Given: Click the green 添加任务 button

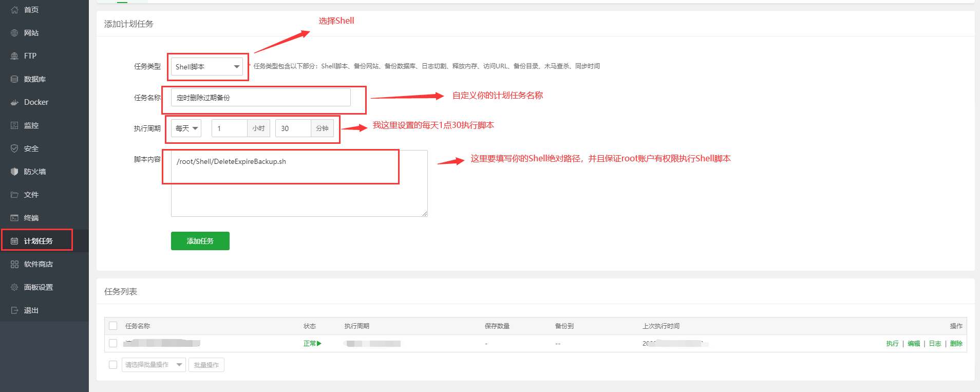Looking at the screenshot, I should [x=200, y=241].
